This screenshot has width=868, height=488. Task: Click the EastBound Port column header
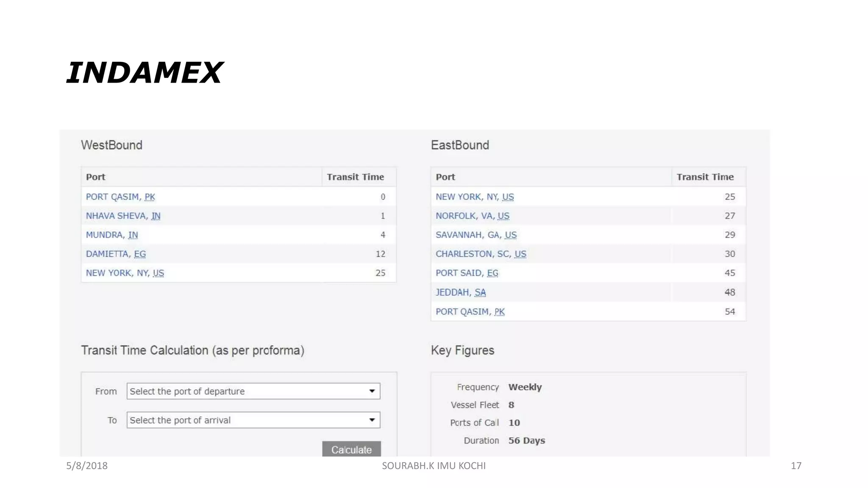coord(445,177)
